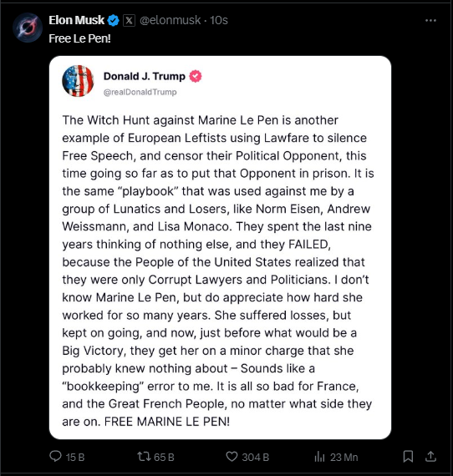Click the @realDonaldTrump handle text
Viewport: 453px width, 476px height.
click(140, 92)
